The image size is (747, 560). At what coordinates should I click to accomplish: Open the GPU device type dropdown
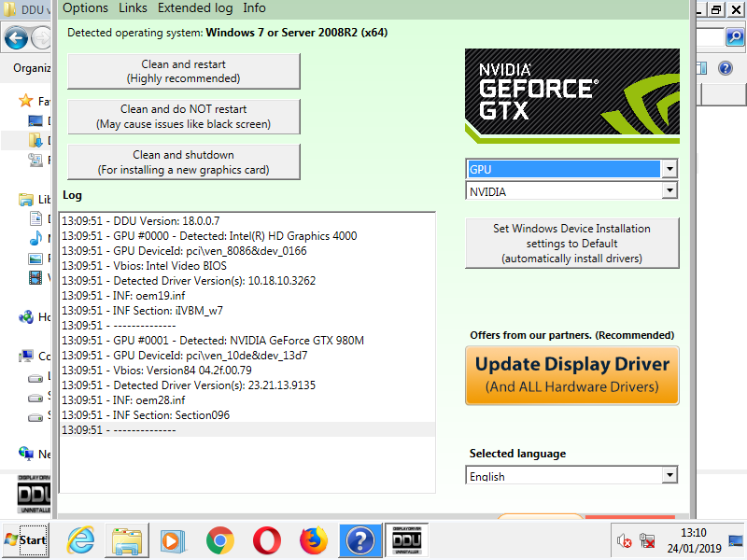[x=669, y=169]
